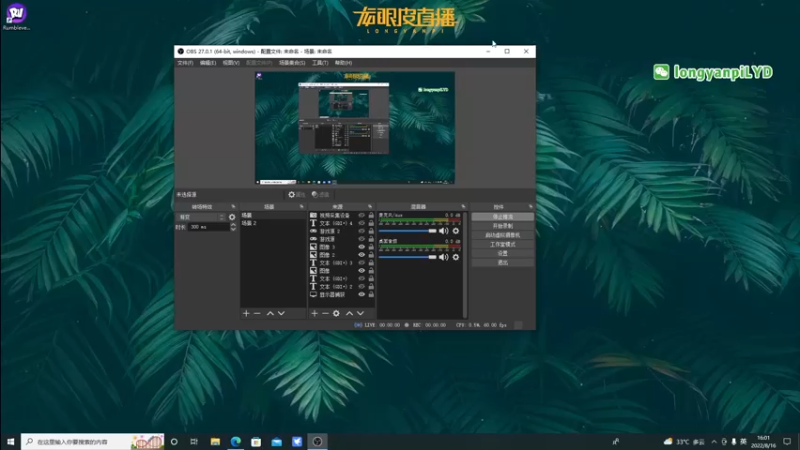Select 场景 2 in the Scenes list
Image resolution: width=800 pixels, height=450 pixels.
pyautogui.click(x=272, y=223)
